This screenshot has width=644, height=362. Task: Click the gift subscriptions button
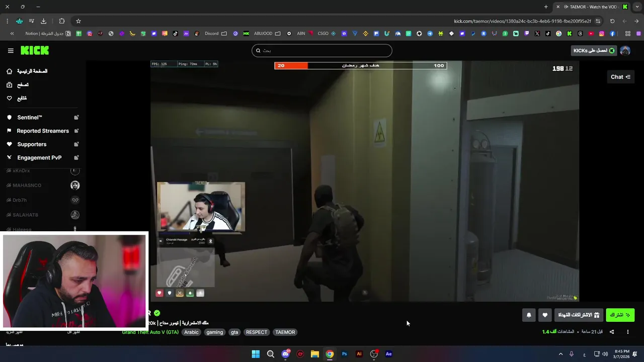click(579, 315)
